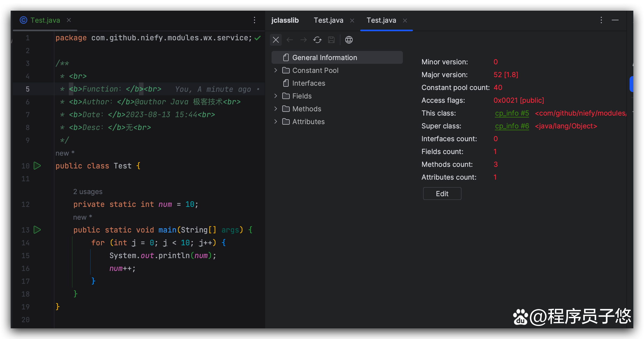Click green checkmark inspection indicator
644x339 pixels.
point(258,38)
